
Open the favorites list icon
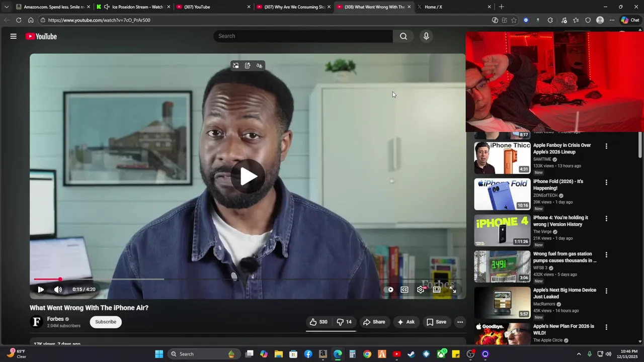point(576,20)
